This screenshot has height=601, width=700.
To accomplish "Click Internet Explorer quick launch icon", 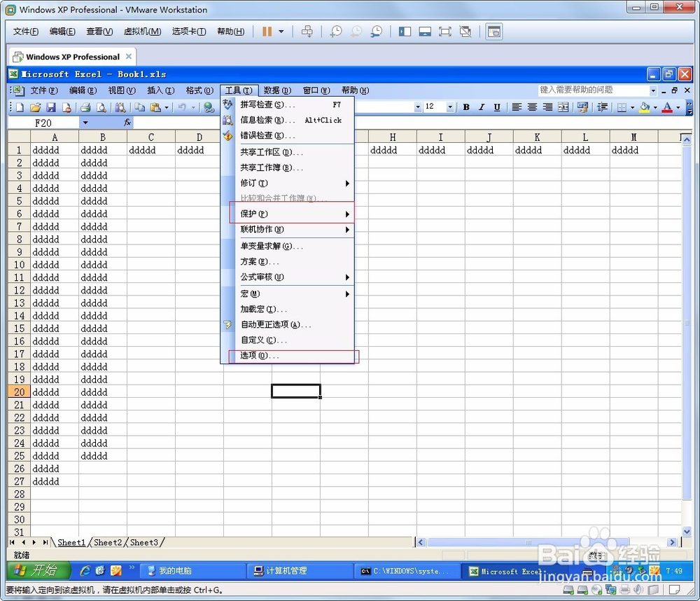I will pos(85,571).
